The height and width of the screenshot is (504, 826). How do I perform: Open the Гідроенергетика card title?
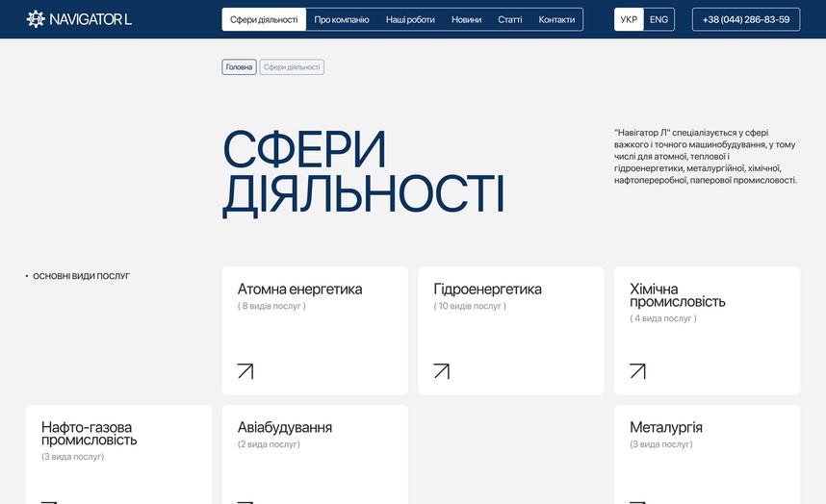tap(487, 289)
